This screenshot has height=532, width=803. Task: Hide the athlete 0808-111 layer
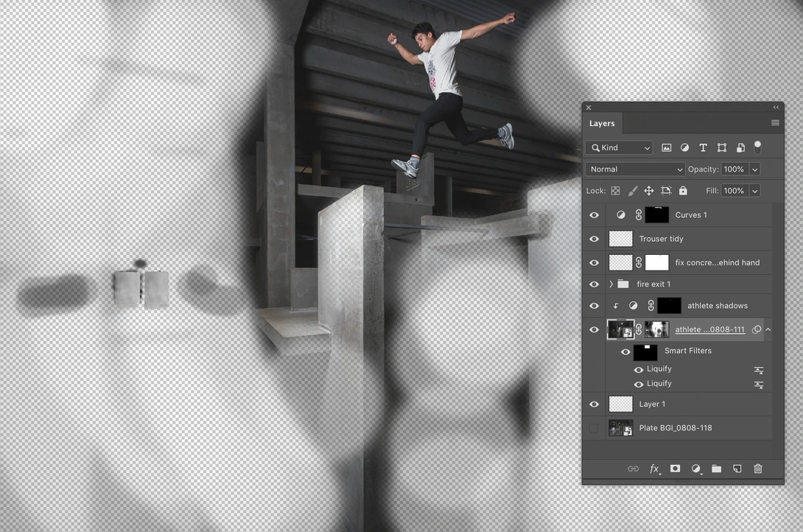[x=594, y=330]
